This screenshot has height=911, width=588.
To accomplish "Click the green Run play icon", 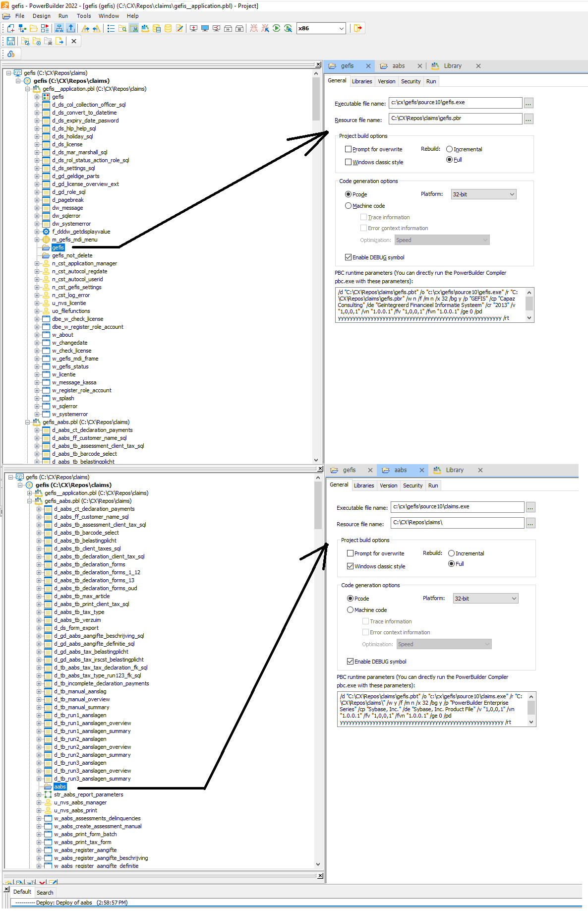I will (x=277, y=28).
